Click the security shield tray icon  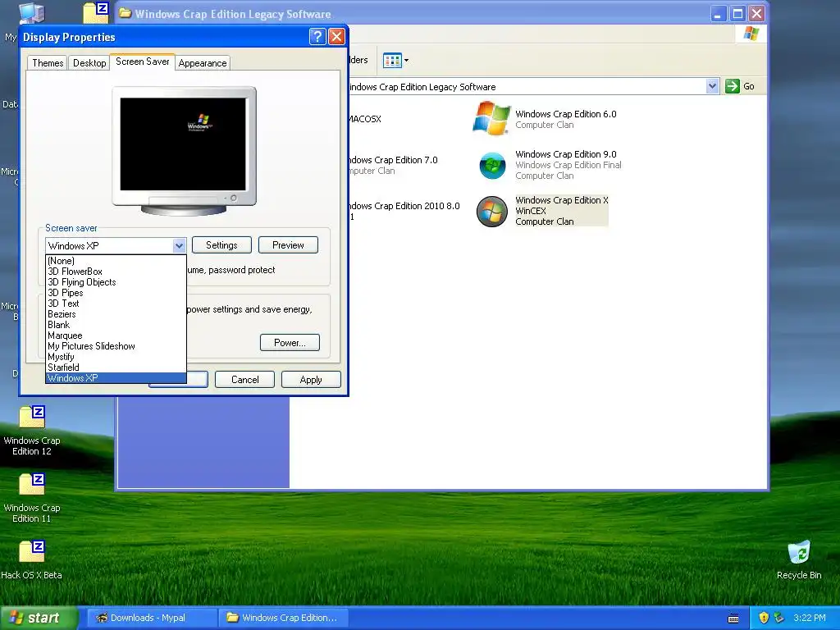[x=764, y=618]
